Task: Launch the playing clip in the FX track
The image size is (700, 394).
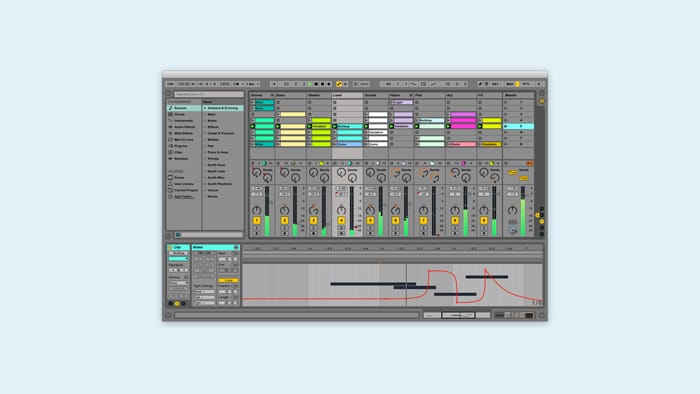Action: click(x=480, y=126)
